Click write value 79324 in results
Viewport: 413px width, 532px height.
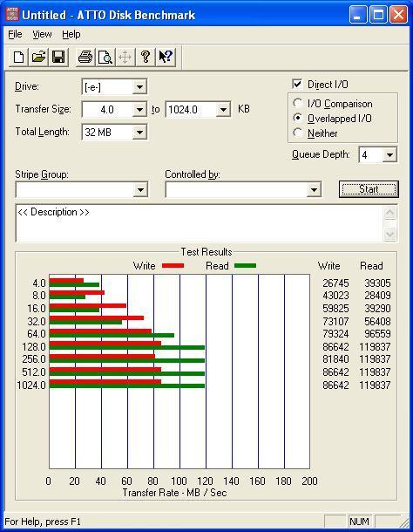(x=335, y=334)
